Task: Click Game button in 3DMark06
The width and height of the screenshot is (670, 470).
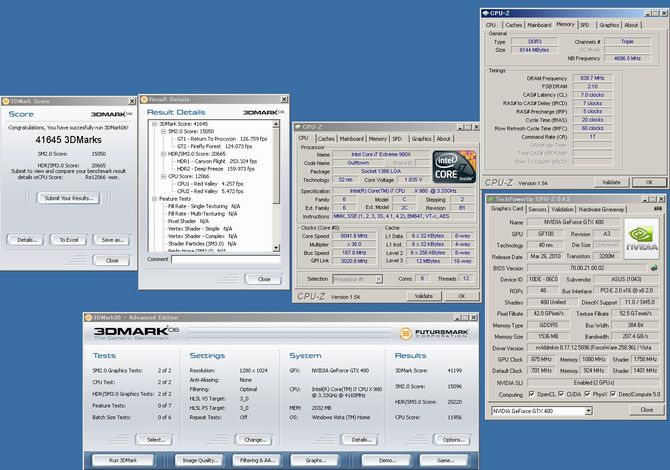Action: (x=444, y=460)
